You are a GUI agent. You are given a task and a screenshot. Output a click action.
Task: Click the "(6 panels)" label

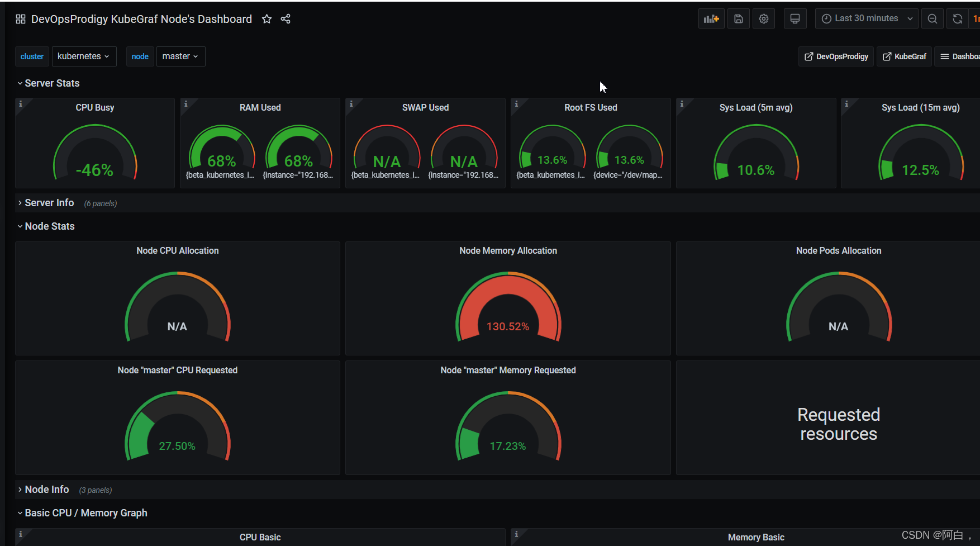(101, 203)
